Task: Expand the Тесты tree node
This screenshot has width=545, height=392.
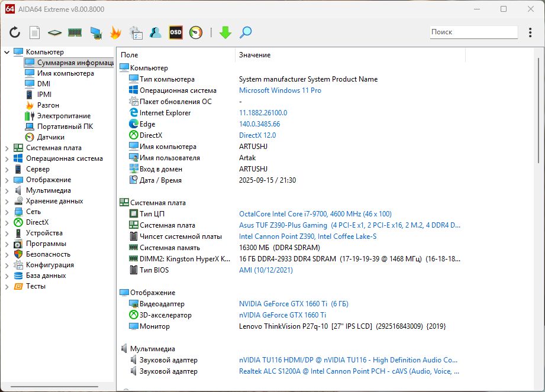Action: 7,287
